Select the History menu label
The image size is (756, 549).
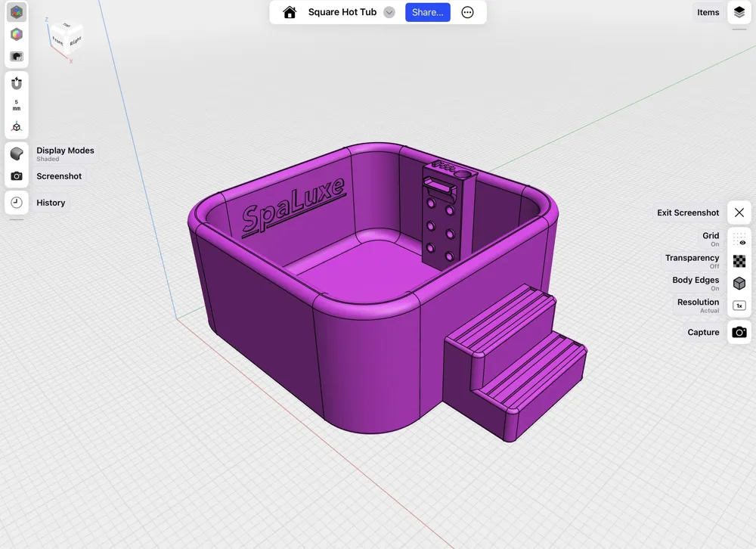[51, 203]
